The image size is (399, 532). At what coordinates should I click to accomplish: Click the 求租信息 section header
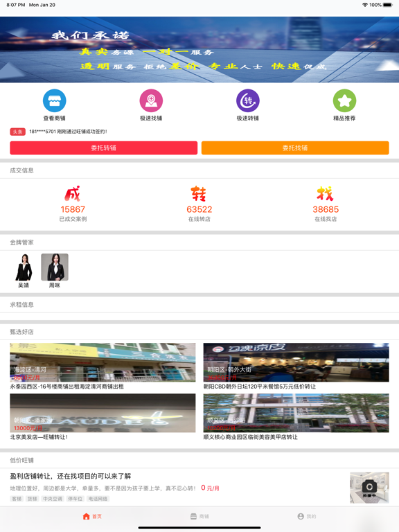pyautogui.click(x=21, y=305)
